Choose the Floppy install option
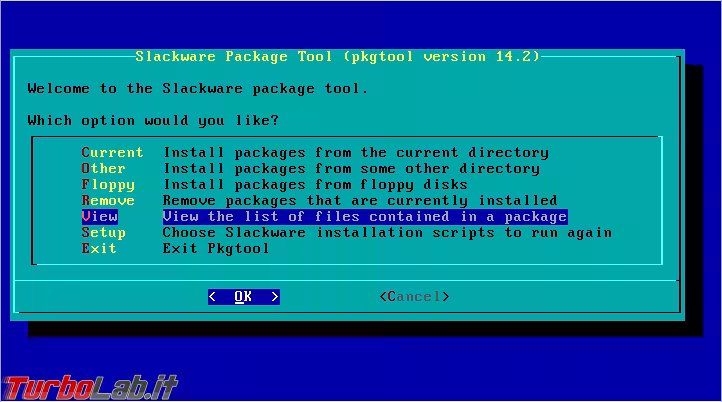This screenshot has height=402, width=722. point(108,185)
